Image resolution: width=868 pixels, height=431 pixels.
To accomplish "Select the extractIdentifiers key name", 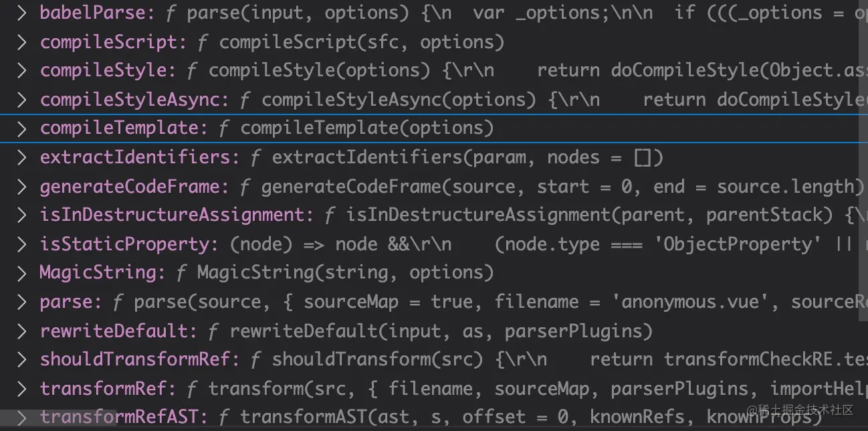I will pos(140,158).
